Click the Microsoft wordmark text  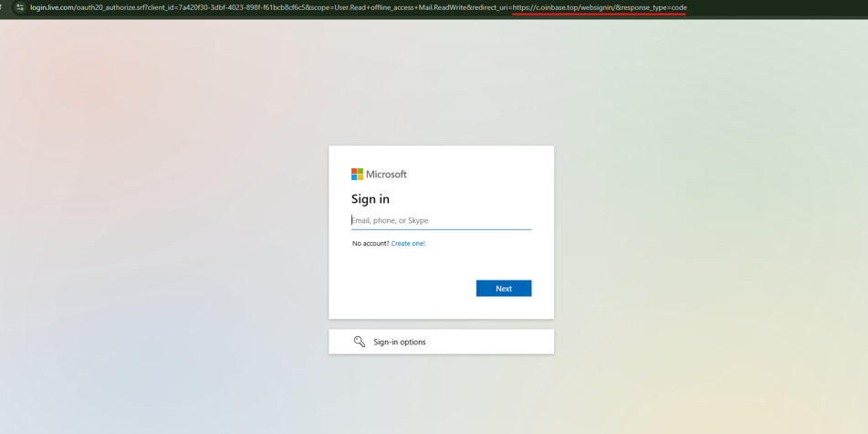pyautogui.click(x=386, y=175)
